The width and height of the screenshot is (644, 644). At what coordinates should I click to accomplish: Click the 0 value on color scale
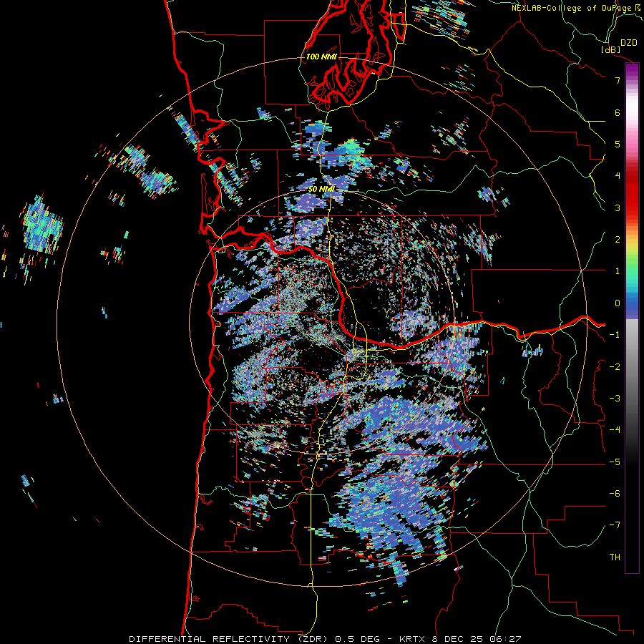[618, 303]
